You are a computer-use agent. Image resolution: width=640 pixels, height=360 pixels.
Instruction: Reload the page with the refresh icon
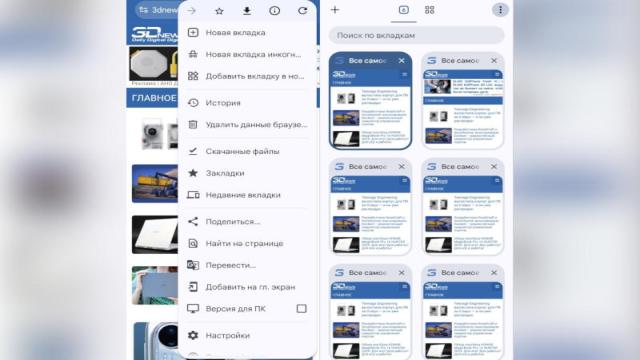click(x=302, y=11)
